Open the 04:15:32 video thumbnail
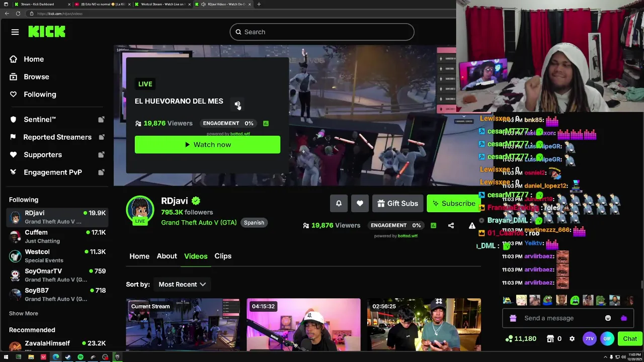Viewport: 644px width, 362px height. pyautogui.click(x=303, y=325)
